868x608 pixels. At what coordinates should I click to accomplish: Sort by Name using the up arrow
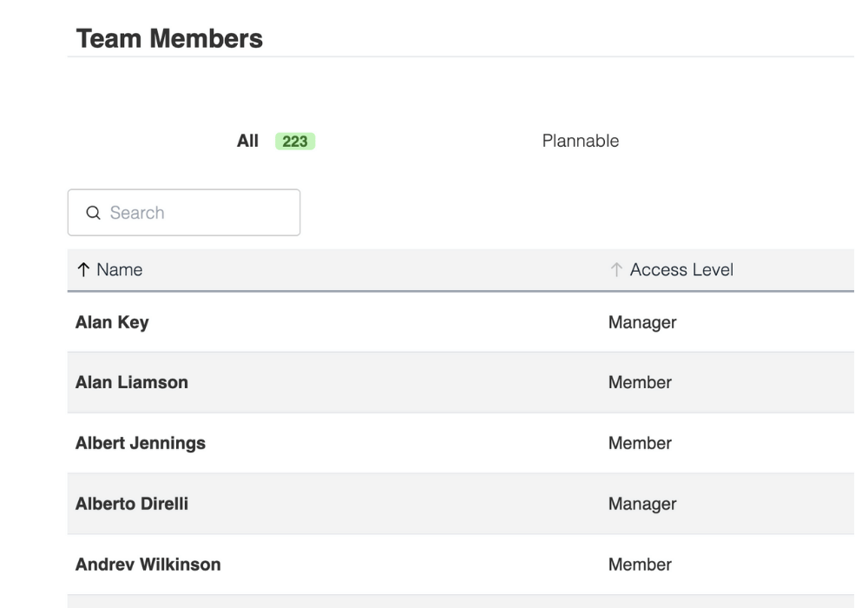83,269
